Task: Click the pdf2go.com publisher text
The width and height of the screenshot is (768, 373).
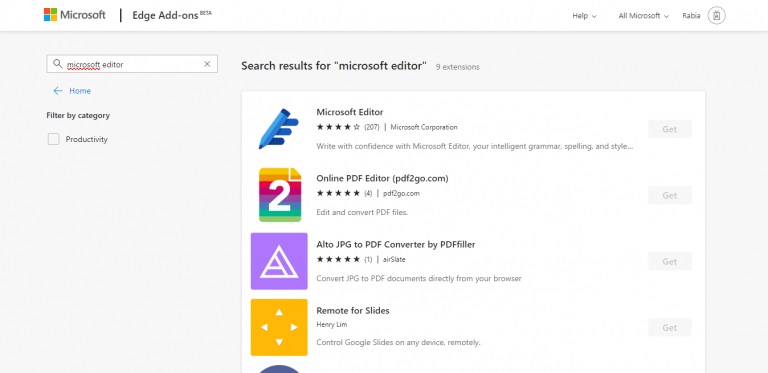Action: (x=401, y=193)
